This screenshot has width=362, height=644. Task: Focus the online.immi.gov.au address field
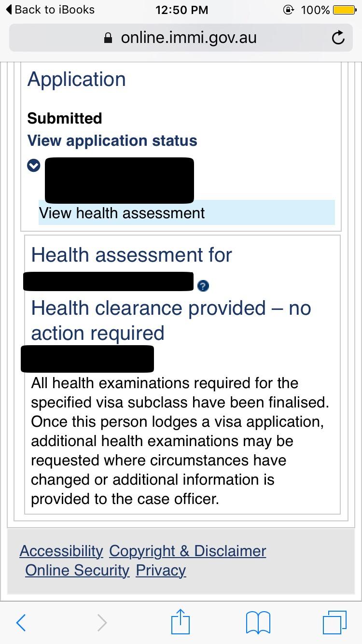point(188,38)
